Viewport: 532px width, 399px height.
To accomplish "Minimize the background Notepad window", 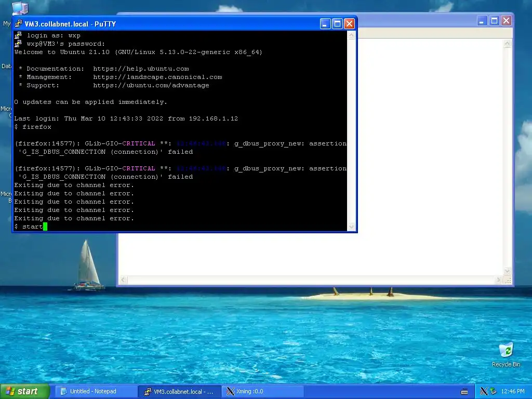I will point(482,21).
